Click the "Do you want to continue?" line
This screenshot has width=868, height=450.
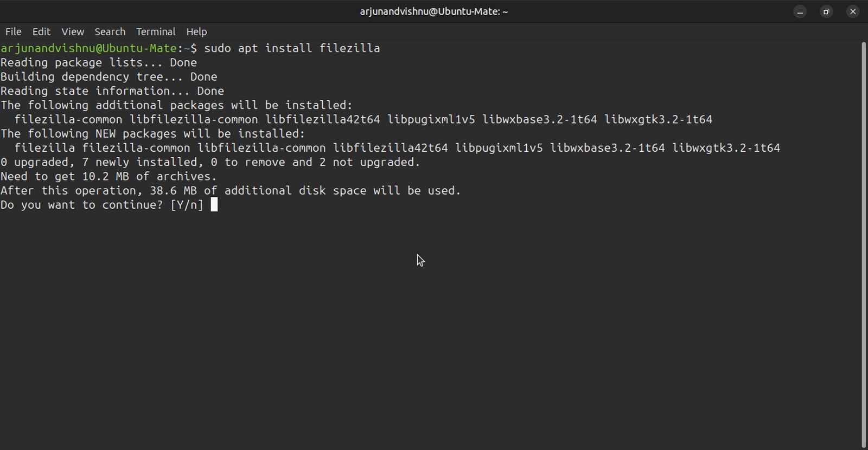coord(81,205)
